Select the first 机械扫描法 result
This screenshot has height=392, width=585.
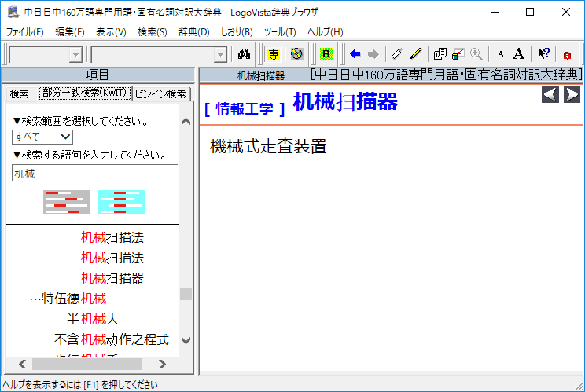pyautogui.click(x=112, y=237)
